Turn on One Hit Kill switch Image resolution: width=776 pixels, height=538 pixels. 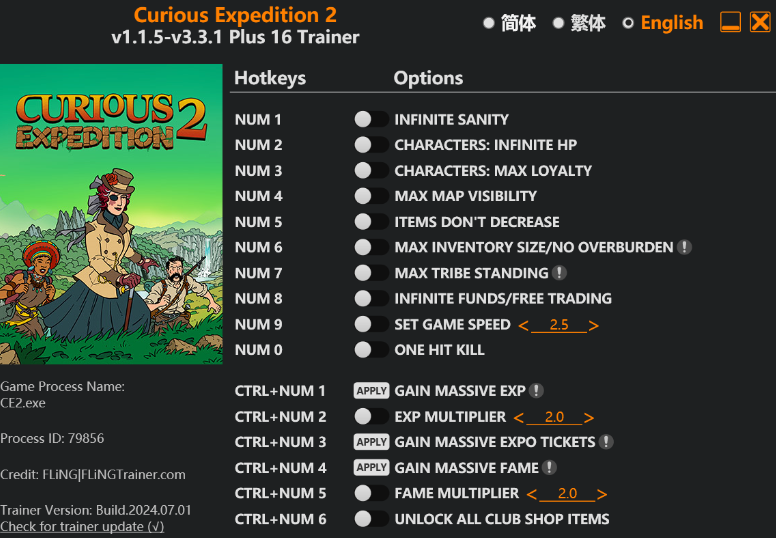point(371,350)
